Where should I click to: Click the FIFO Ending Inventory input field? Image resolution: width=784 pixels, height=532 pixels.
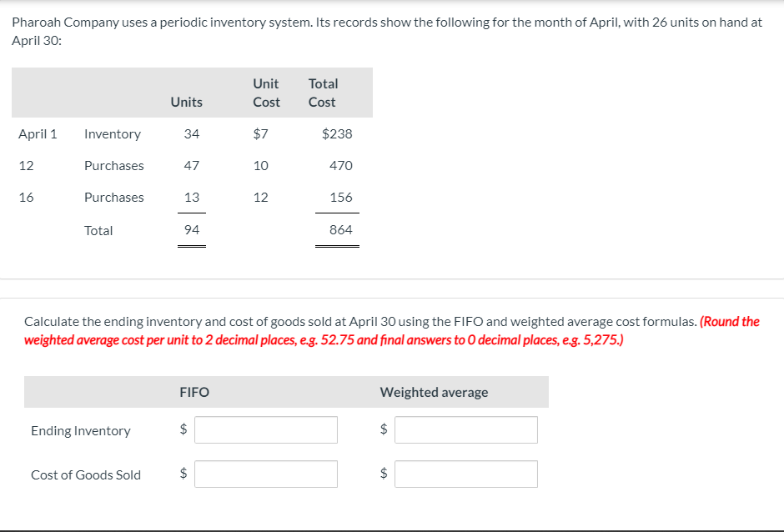pyautogui.click(x=267, y=430)
